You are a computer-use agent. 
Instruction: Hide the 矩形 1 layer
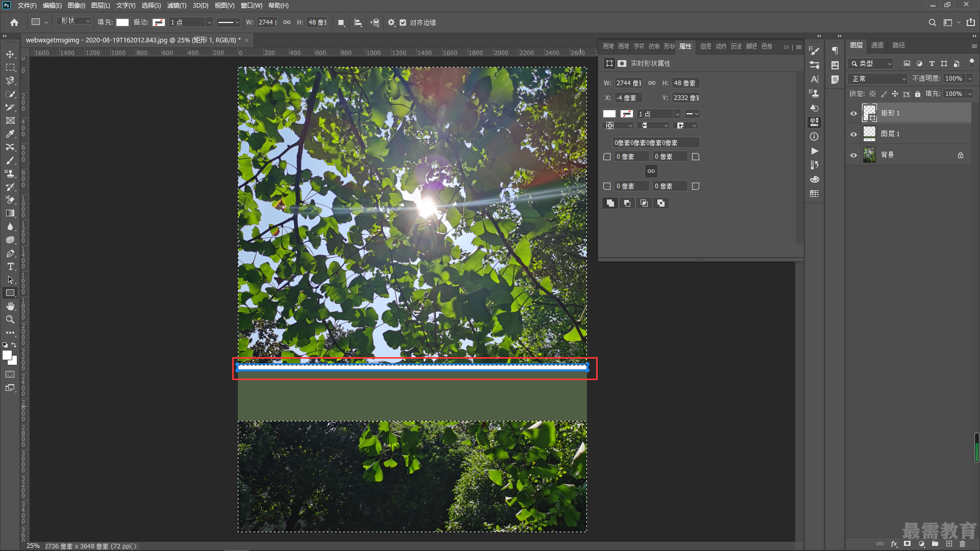click(x=853, y=113)
